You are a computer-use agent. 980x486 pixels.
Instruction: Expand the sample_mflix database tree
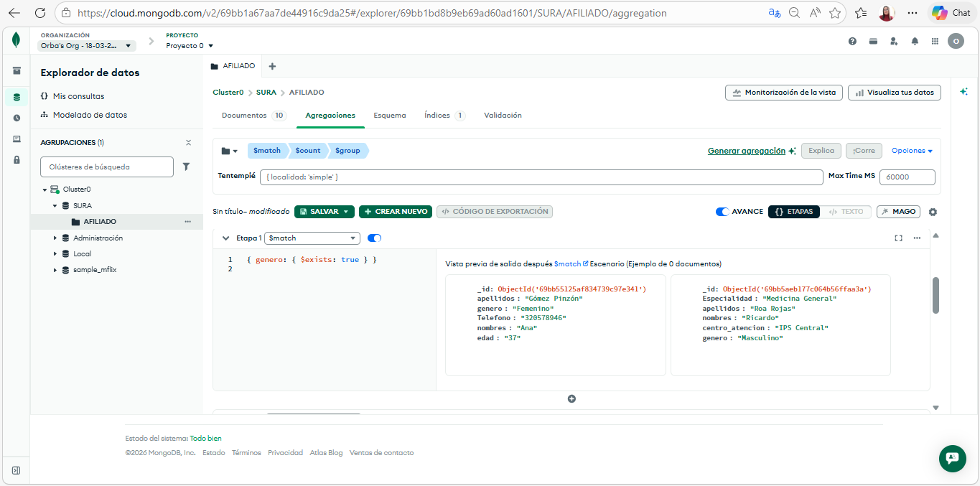point(55,270)
